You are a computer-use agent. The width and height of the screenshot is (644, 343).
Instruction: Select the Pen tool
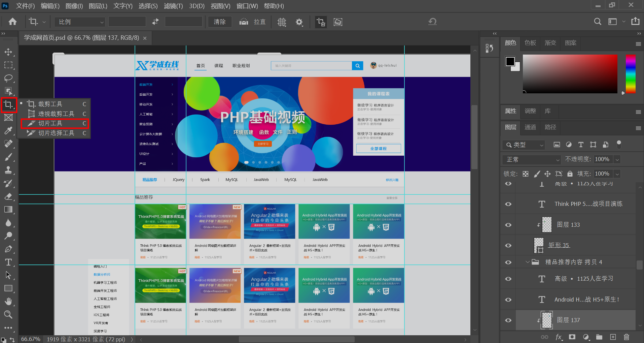pos(8,249)
